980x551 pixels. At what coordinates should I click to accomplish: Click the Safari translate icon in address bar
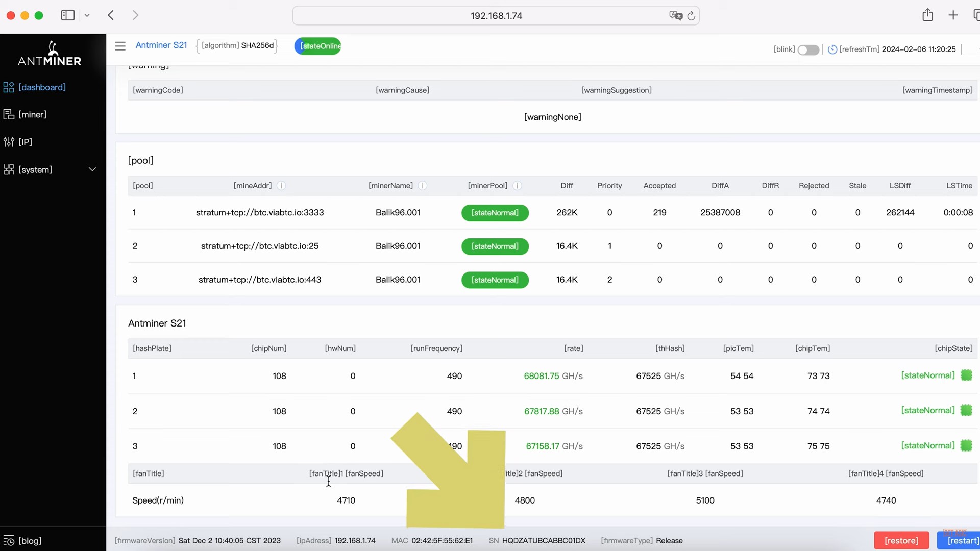tap(675, 16)
